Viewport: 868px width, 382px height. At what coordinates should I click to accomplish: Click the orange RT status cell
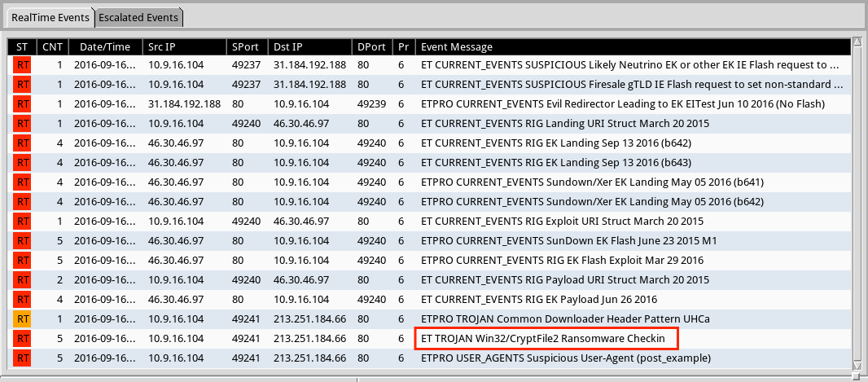(23, 318)
